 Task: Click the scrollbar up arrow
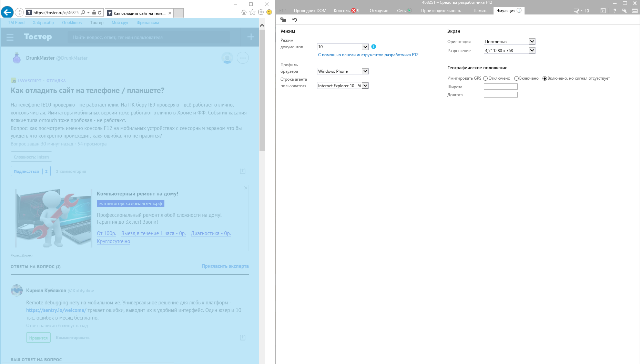(262, 25)
